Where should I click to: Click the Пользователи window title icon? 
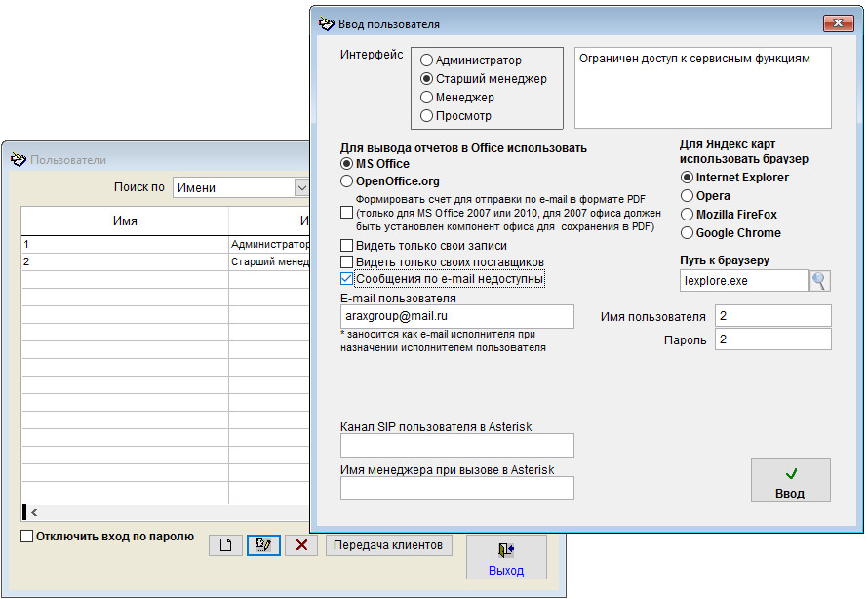[19, 159]
